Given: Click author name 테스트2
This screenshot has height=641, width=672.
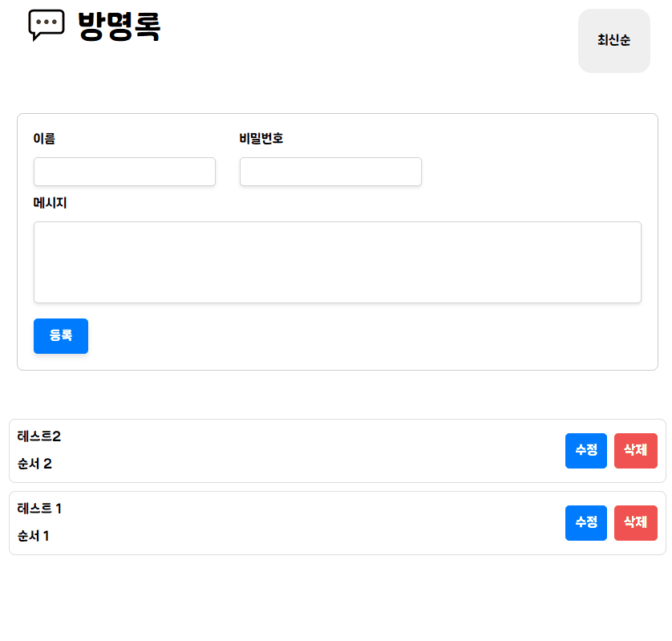Looking at the screenshot, I should click(39, 436).
